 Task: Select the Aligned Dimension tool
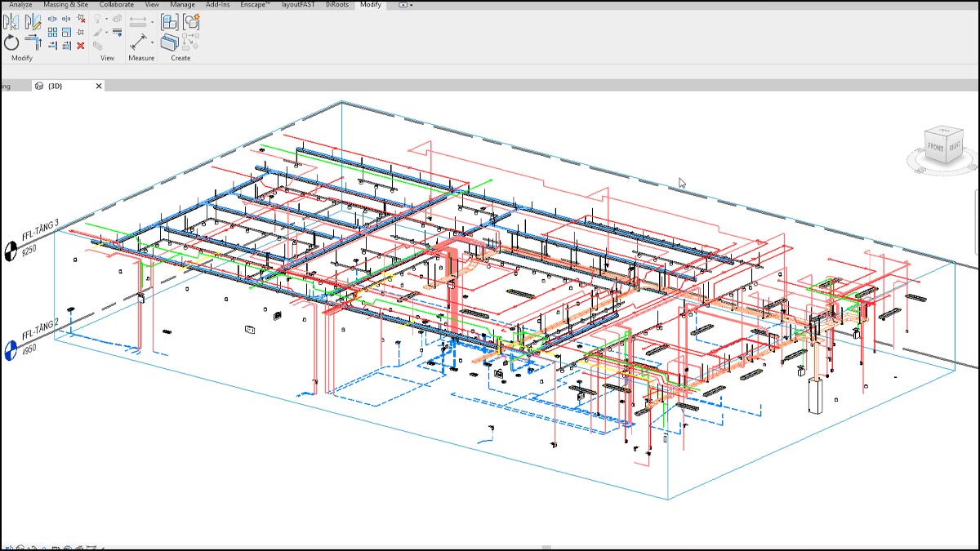coord(138,22)
